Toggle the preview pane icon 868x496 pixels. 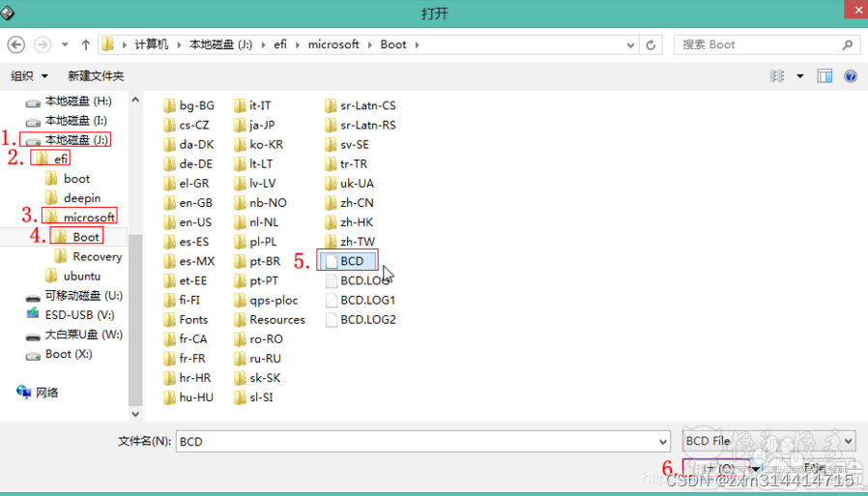click(825, 76)
